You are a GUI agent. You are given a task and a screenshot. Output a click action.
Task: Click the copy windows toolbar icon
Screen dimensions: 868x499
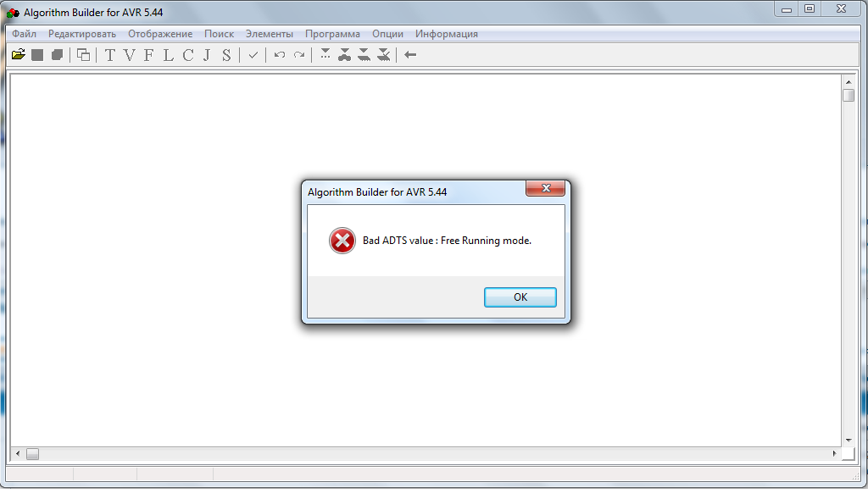(x=83, y=55)
